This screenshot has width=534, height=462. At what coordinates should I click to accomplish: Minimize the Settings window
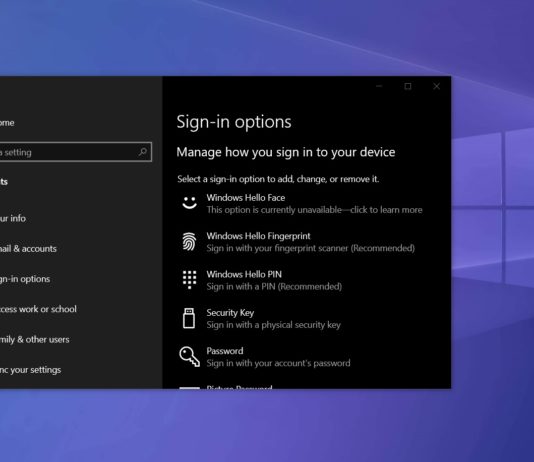click(x=379, y=86)
